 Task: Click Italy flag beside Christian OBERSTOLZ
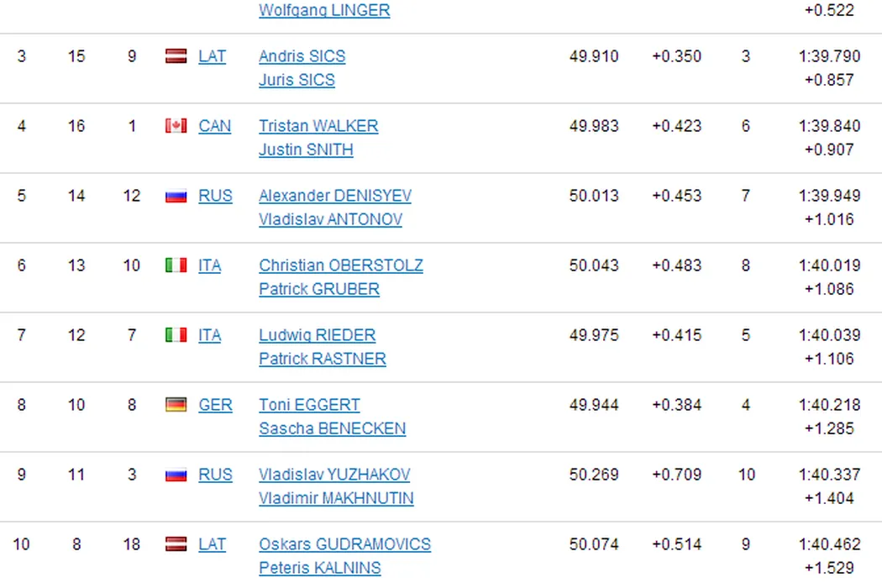(x=176, y=265)
